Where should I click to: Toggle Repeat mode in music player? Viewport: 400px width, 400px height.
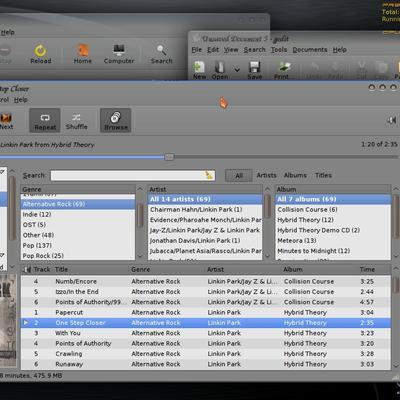click(x=45, y=120)
